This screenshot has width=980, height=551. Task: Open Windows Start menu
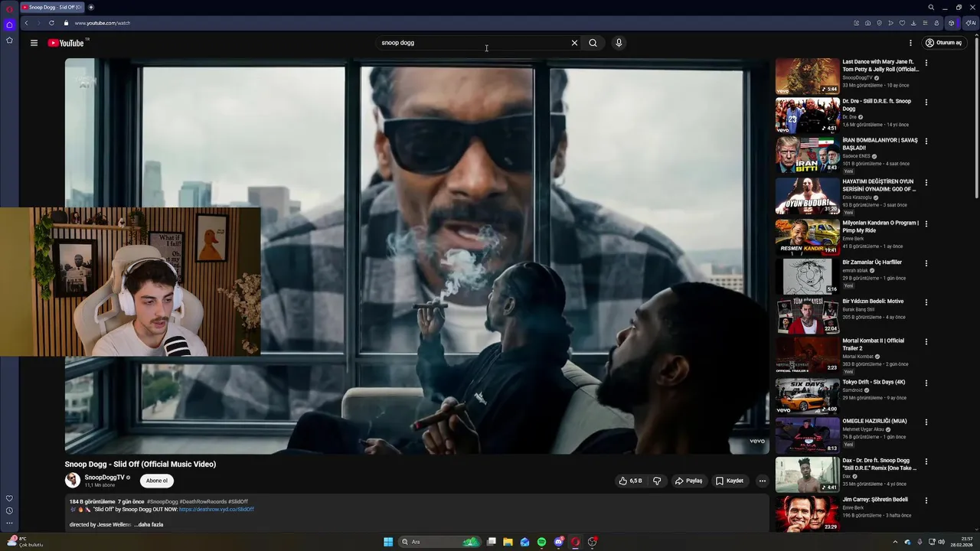388,542
